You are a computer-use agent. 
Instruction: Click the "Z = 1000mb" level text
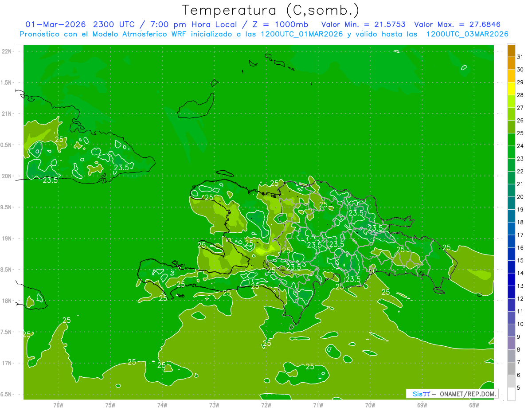[x=281, y=24]
